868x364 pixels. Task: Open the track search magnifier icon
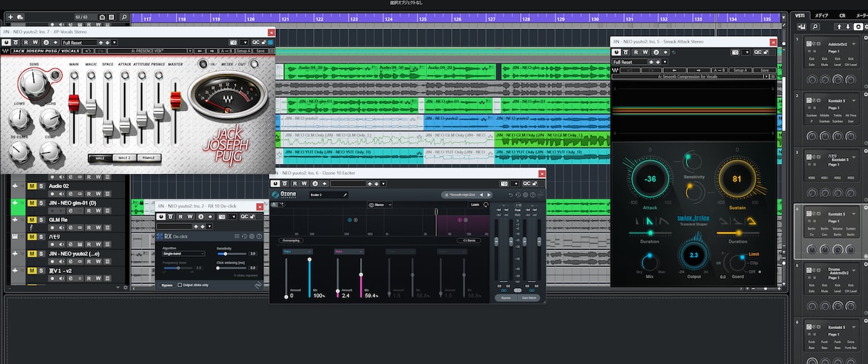click(x=123, y=16)
